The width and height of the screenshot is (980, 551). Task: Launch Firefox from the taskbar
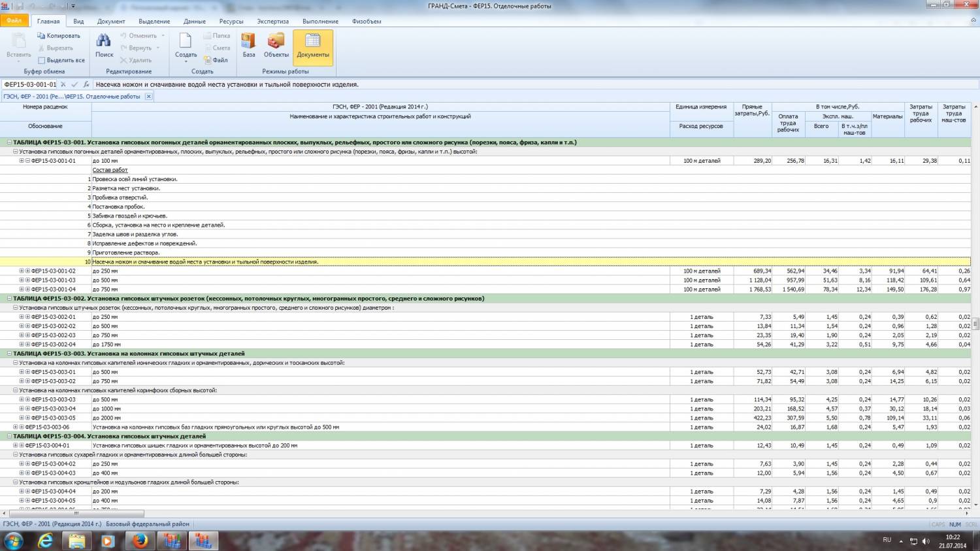(140, 541)
